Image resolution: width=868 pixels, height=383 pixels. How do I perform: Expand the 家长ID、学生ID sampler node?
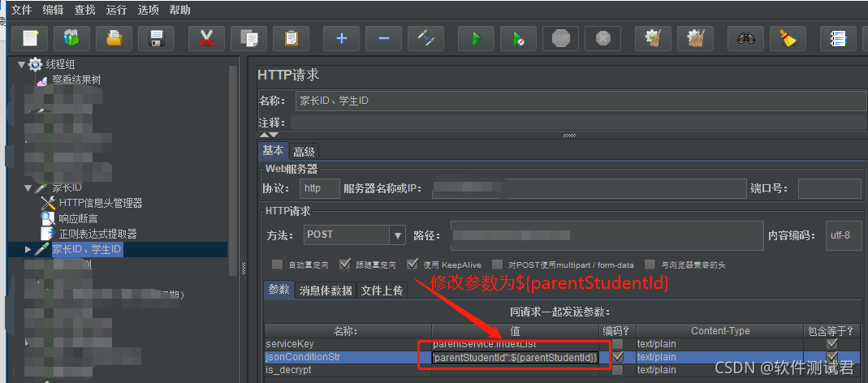(x=28, y=250)
